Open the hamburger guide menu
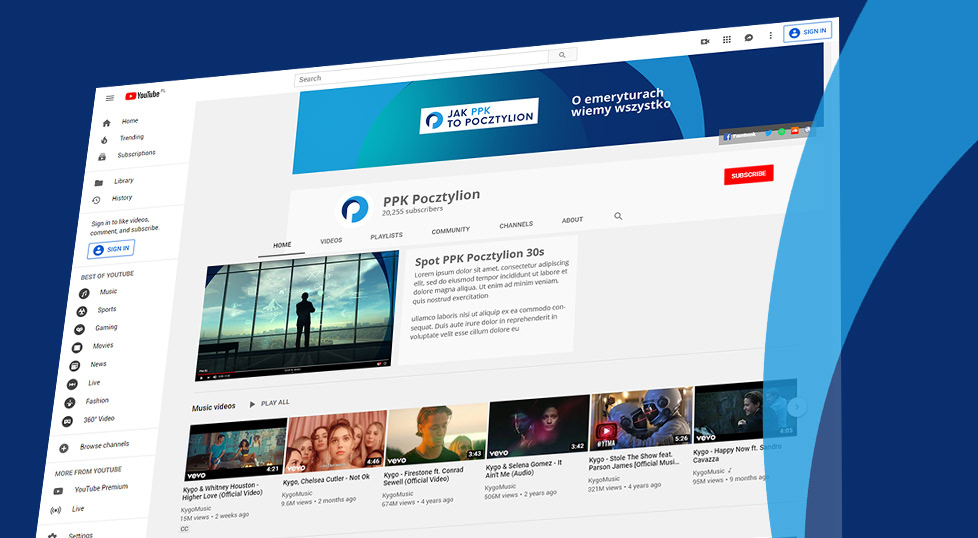 [x=110, y=98]
